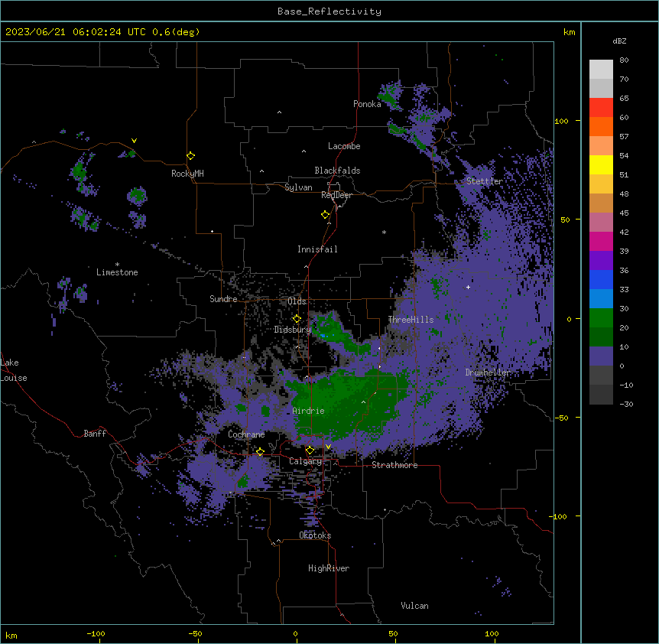
Task: Click the yellow marker above Calgary label
Action: tap(310, 450)
